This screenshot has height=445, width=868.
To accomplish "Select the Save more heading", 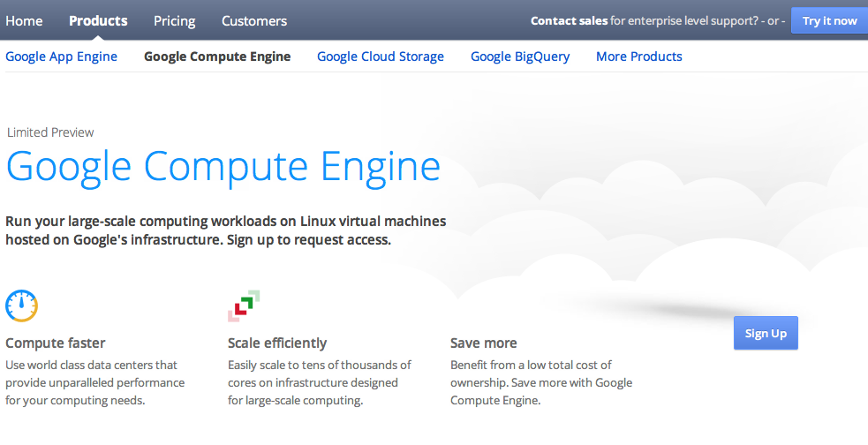I will coord(484,343).
